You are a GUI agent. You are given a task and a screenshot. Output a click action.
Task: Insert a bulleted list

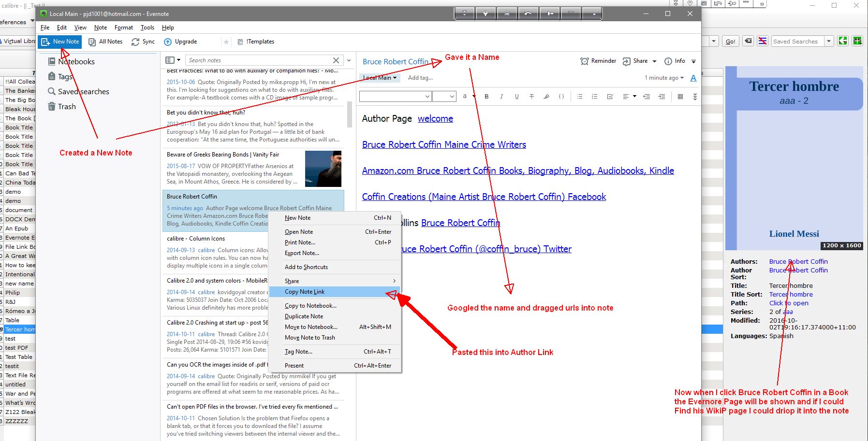(x=580, y=97)
